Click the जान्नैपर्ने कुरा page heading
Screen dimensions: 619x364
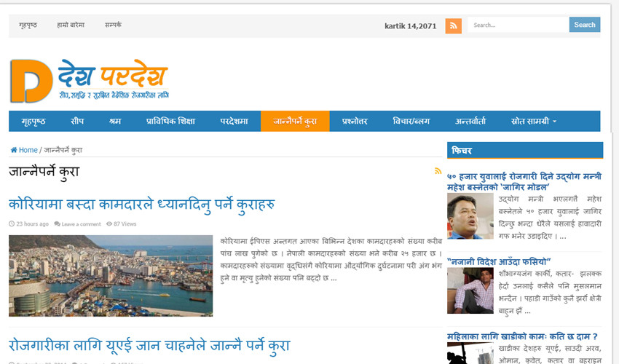[44, 172]
